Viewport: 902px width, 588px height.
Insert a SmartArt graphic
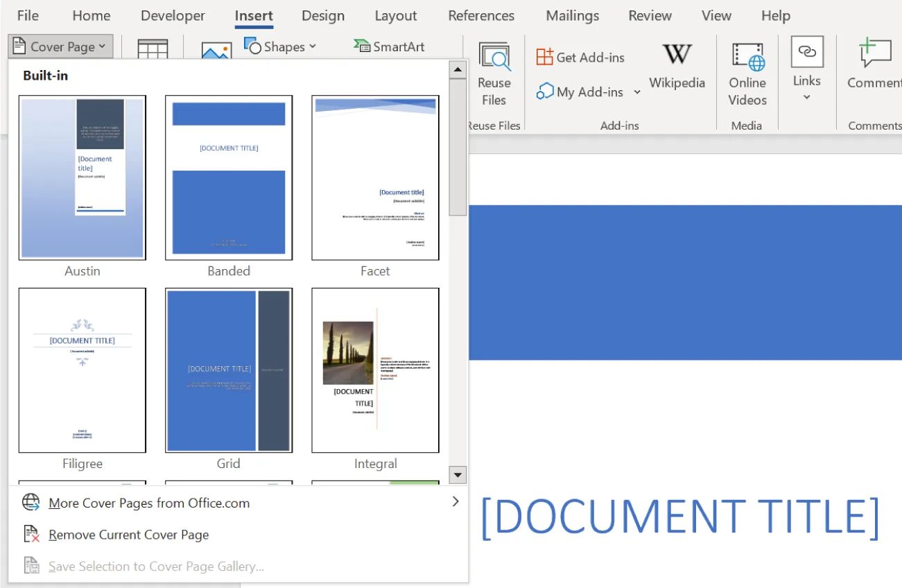[389, 46]
